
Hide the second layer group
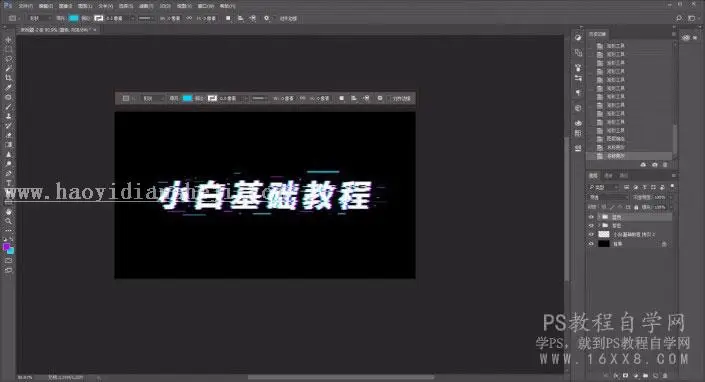[591, 225]
